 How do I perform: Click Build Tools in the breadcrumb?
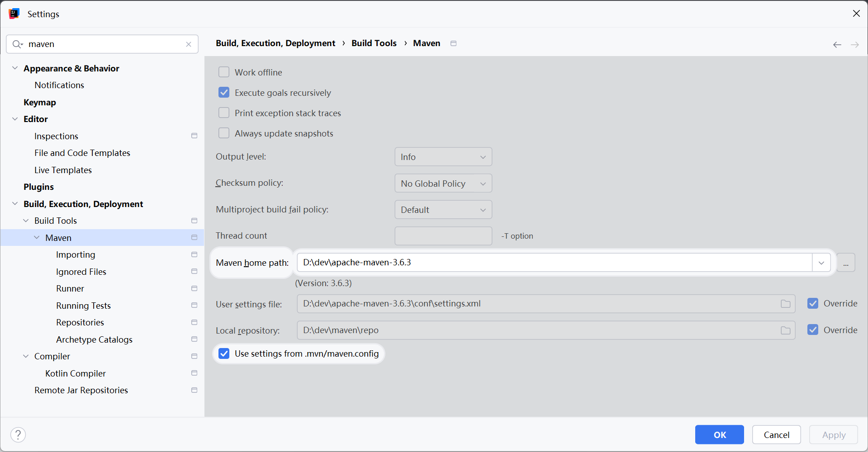[374, 43]
